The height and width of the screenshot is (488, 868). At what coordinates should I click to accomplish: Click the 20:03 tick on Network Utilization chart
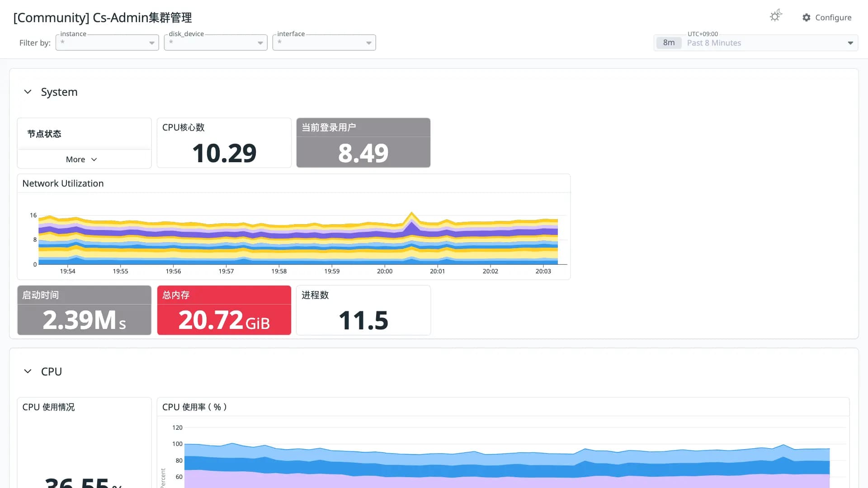(x=543, y=271)
